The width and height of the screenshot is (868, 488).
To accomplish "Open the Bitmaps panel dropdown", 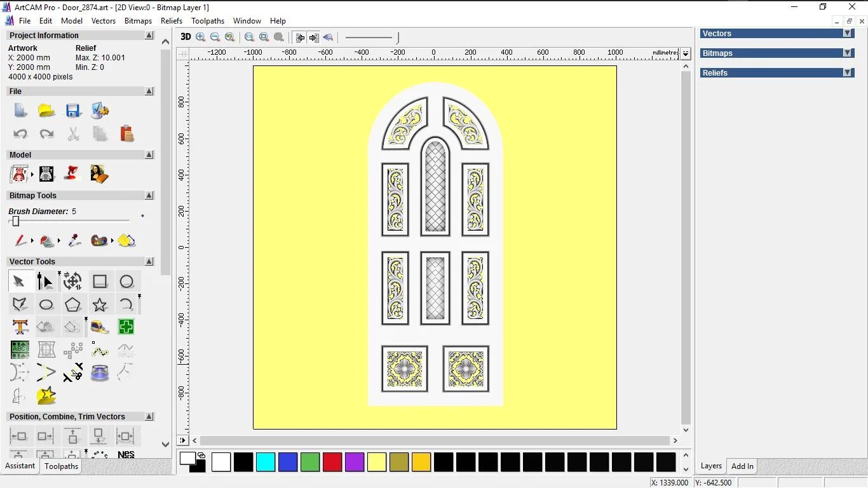I will pos(848,53).
